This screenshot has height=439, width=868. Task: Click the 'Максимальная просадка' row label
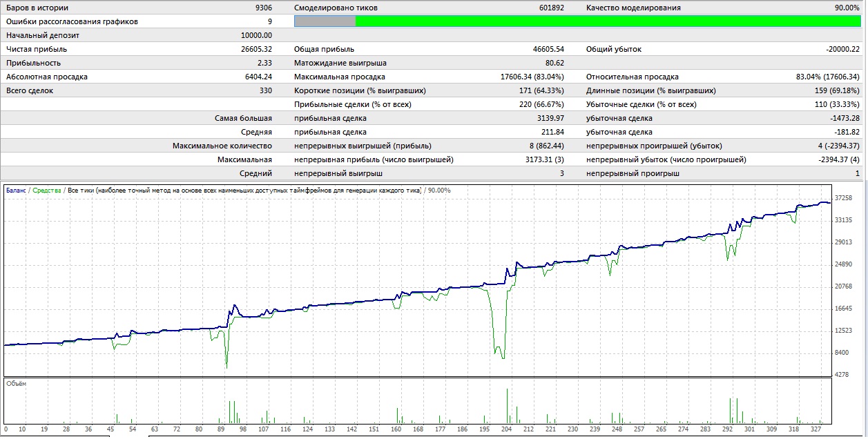[339, 77]
